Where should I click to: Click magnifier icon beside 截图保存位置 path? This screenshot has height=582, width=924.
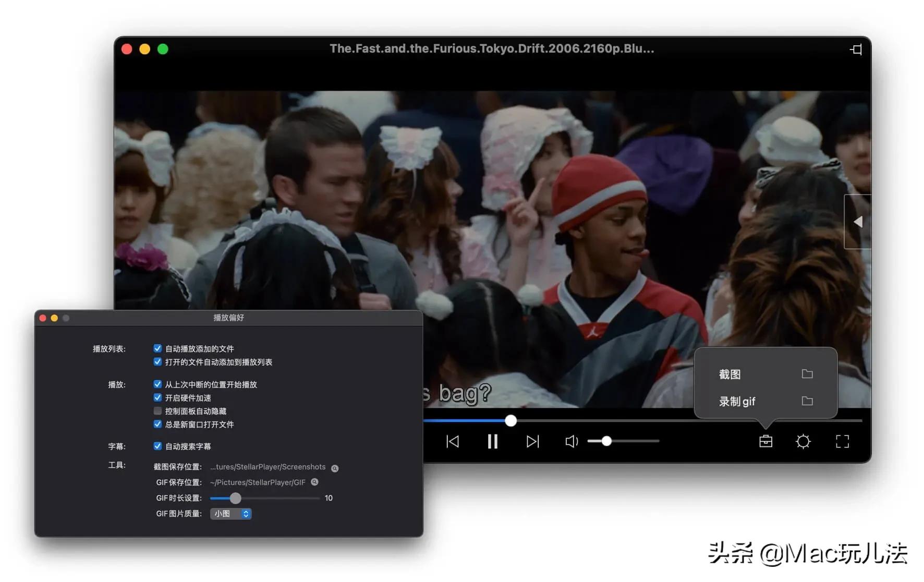point(334,468)
